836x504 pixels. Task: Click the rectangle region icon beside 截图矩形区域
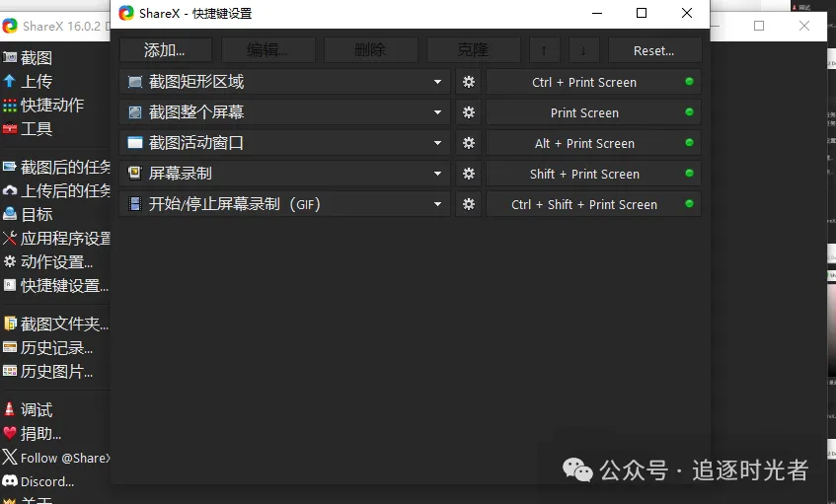(135, 82)
